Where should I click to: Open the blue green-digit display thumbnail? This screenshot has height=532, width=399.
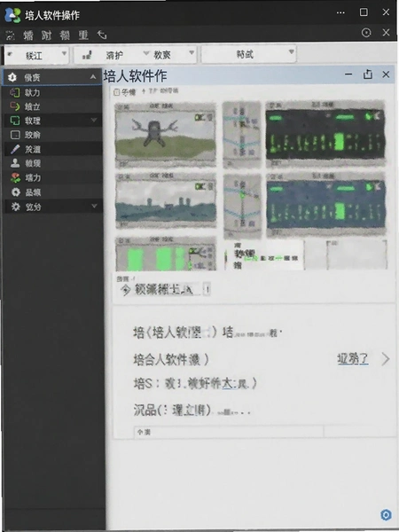(x=326, y=204)
